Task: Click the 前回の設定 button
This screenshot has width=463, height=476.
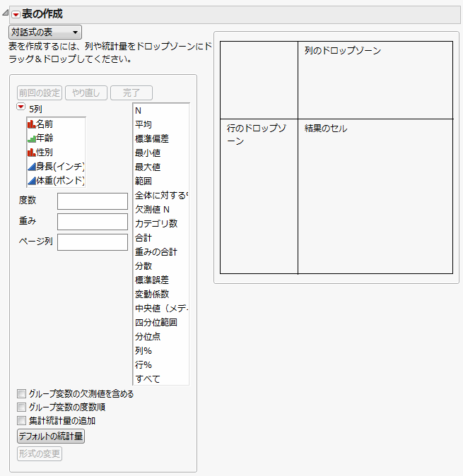Action: (x=40, y=93)
